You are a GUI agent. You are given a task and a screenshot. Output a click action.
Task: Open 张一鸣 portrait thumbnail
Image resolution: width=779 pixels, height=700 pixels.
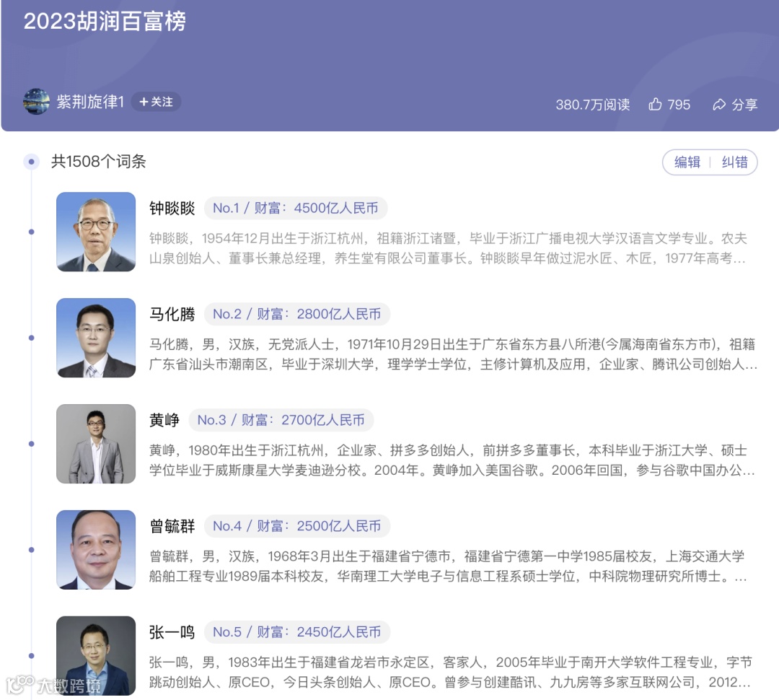point(96,655)
